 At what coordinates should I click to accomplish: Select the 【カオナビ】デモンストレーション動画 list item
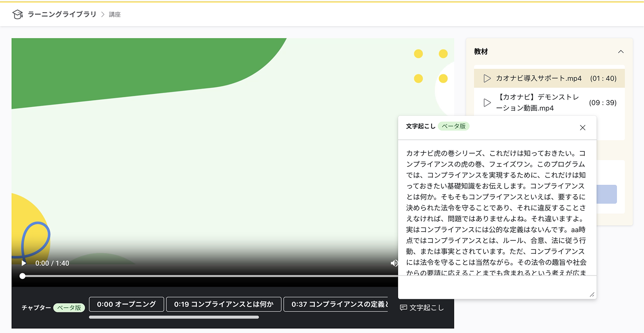[537, 102]
